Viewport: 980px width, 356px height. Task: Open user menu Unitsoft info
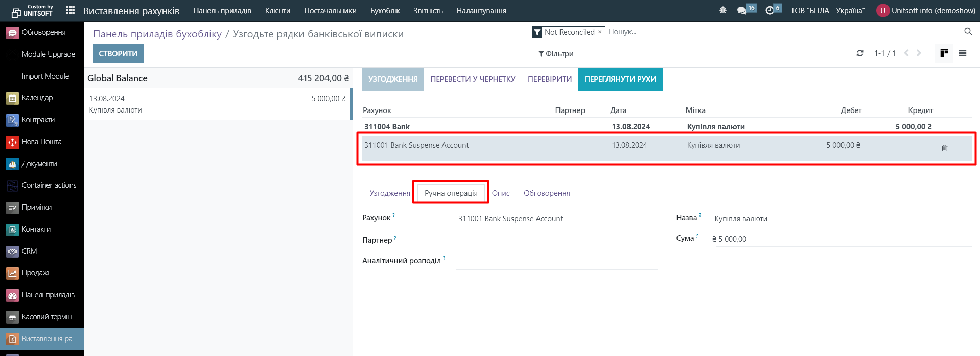click(x=926, y=11)
